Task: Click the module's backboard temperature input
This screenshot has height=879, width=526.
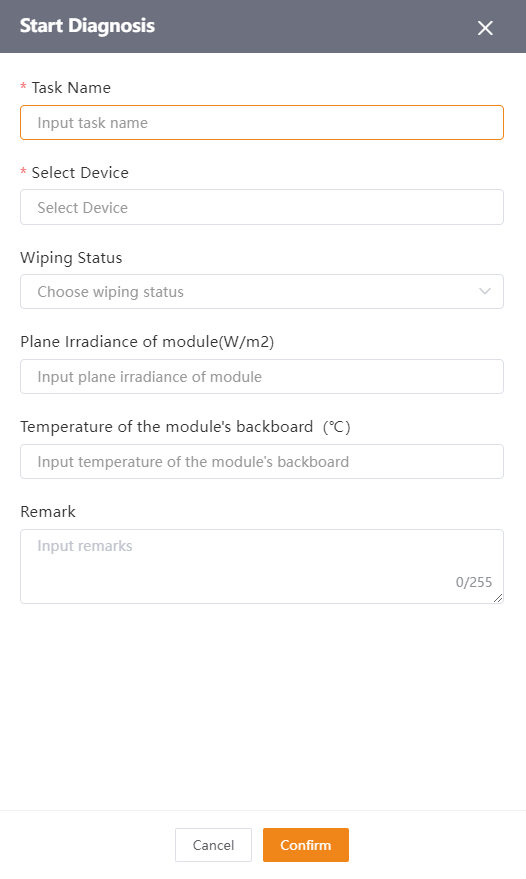Action: (262, 462)
